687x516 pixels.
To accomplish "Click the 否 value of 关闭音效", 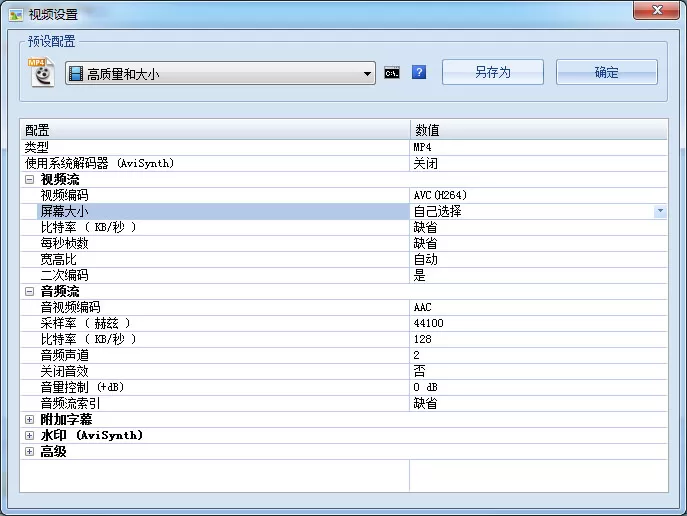I will [419, 371].
